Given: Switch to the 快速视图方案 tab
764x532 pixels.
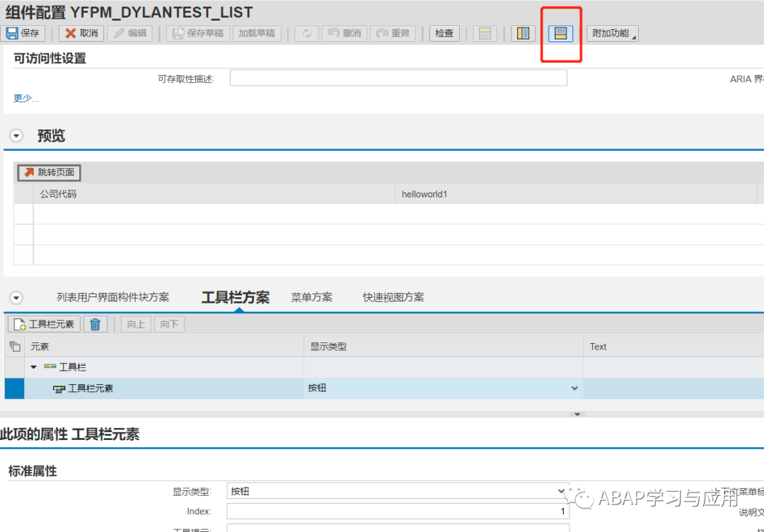Looking at the screenshot, I should [x=393, y=297].
